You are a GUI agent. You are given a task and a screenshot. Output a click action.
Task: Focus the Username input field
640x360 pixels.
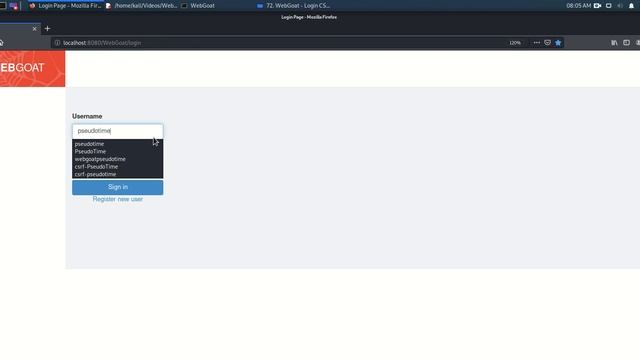[118, 131]
